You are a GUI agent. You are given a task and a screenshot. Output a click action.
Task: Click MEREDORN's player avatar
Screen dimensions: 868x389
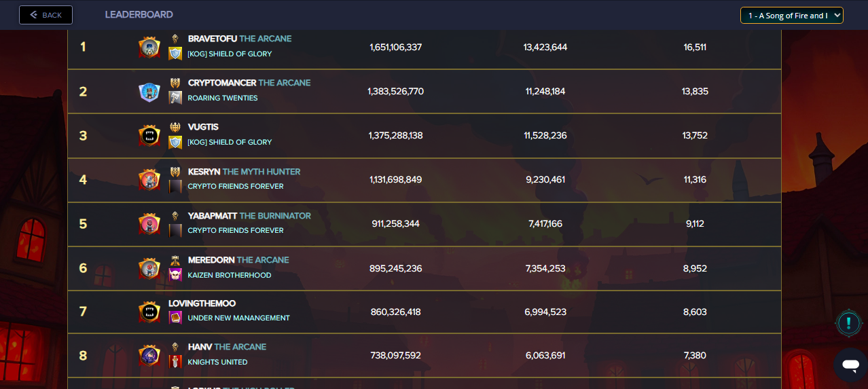point(149,268)
